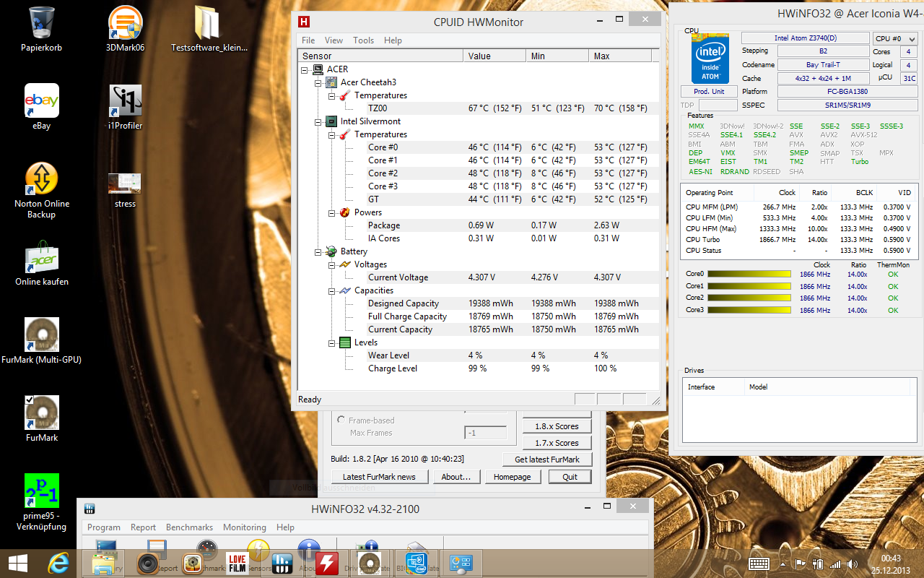Image resolution: width=924 pixels, height=578 pixels.
Task: Toggle the selection checkbox on the FurMark desktop icon
Action: click(30, 400)
